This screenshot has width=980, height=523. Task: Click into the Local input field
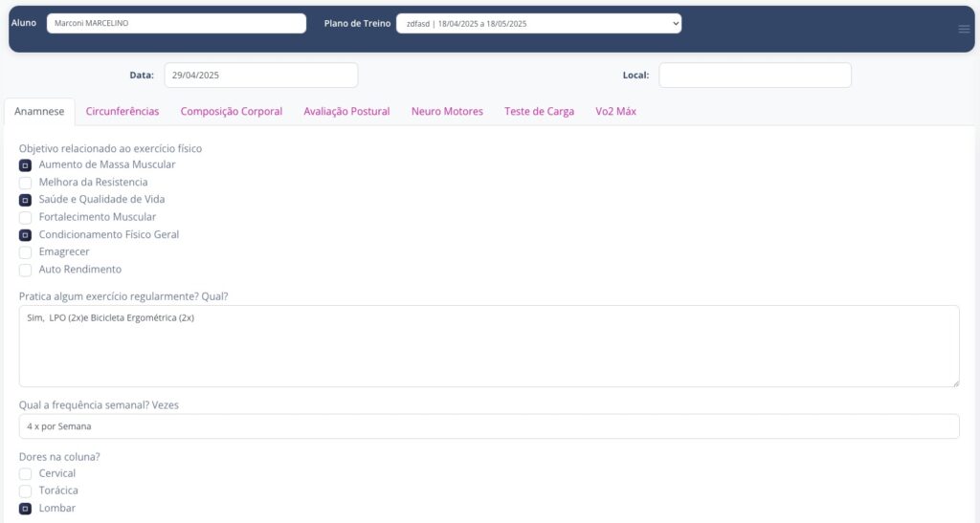click(754, 76)
